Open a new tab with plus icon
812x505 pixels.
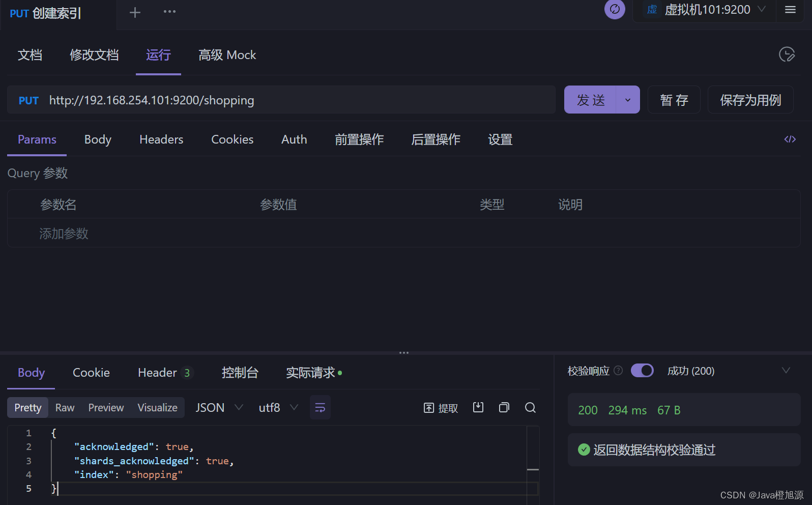pyautogui.click(x=135, y=12)
